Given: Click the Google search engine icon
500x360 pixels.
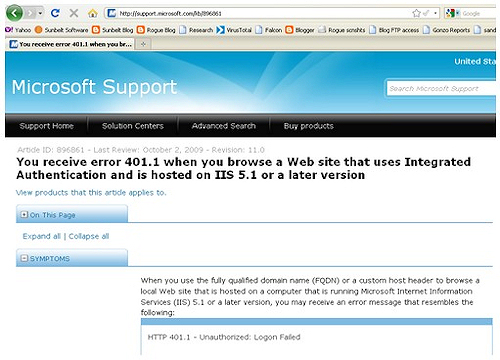Looking at the screenshot, I should coord(451,13).
